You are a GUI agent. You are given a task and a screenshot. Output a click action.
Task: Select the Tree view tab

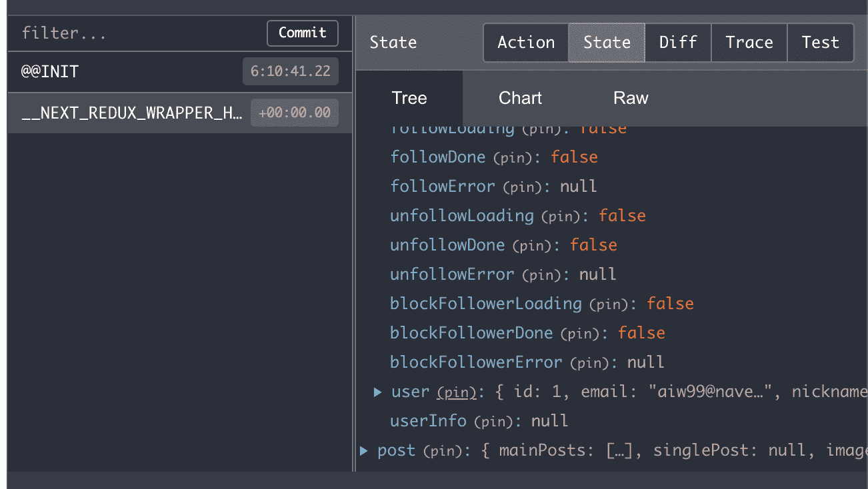point(409,99)
